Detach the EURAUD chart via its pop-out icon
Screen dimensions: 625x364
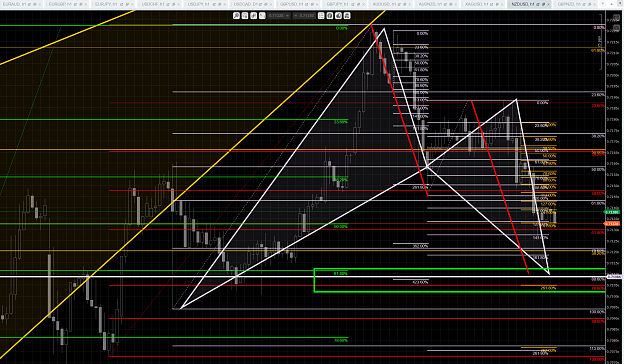[29, 4]
